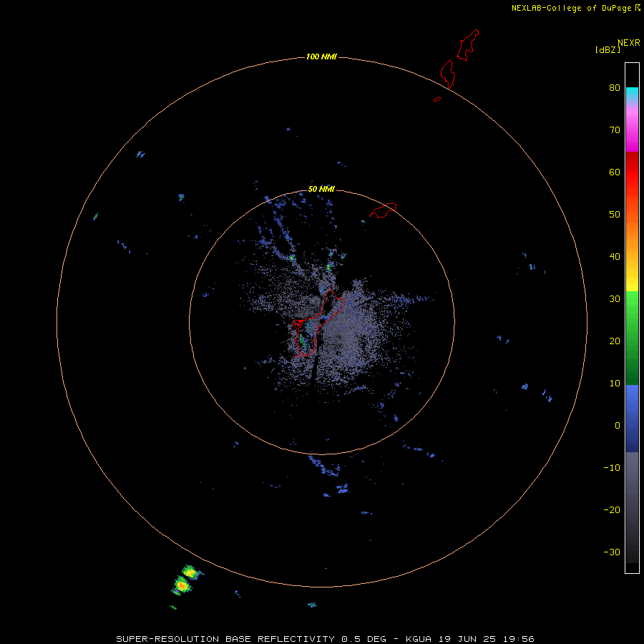Click the blue band on the color scale
The image size is (644, 644).
(632, 419)
